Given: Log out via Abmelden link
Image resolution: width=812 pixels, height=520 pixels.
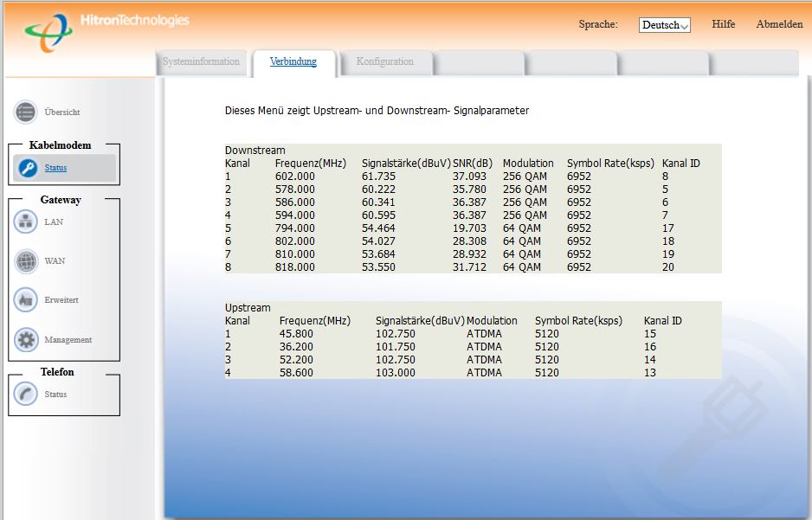Looking at the screenshot, I should tap(779, 24).
